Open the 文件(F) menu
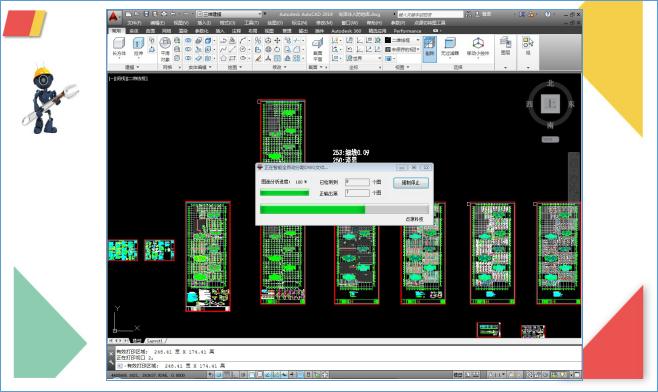This screenshot has width=658, height=392. point(134,23)
